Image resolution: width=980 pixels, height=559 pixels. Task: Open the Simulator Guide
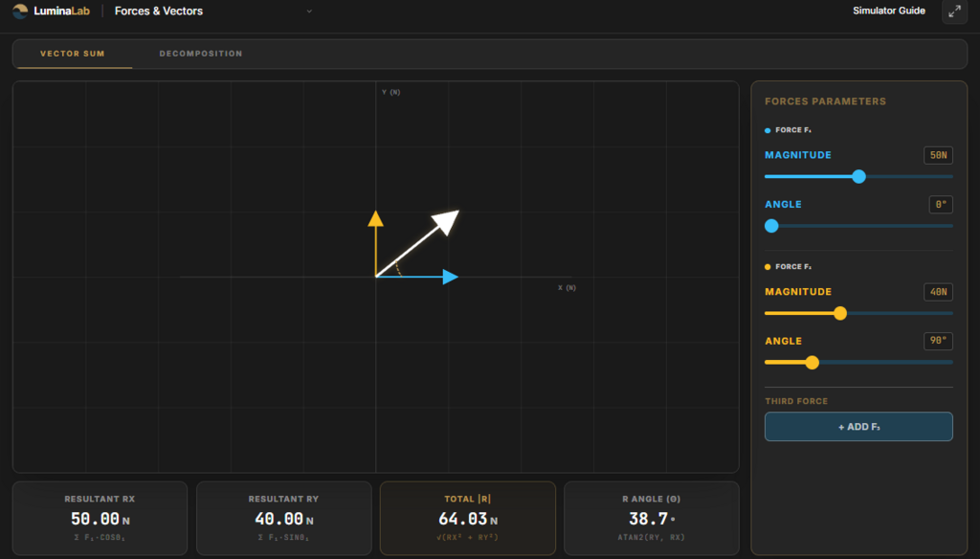[x=889, y=11]
